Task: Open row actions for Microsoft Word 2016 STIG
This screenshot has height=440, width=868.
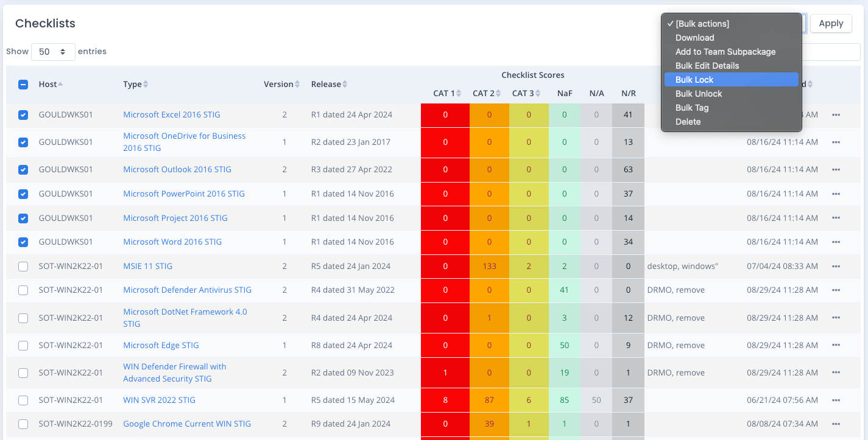Action: pyautogui.click(x=836, y=242)
